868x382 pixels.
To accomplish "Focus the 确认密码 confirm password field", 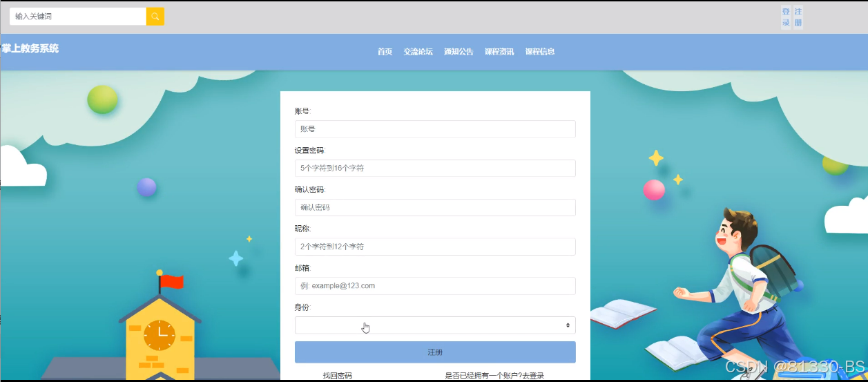I will pyautogui.click(x=435, y=207).
